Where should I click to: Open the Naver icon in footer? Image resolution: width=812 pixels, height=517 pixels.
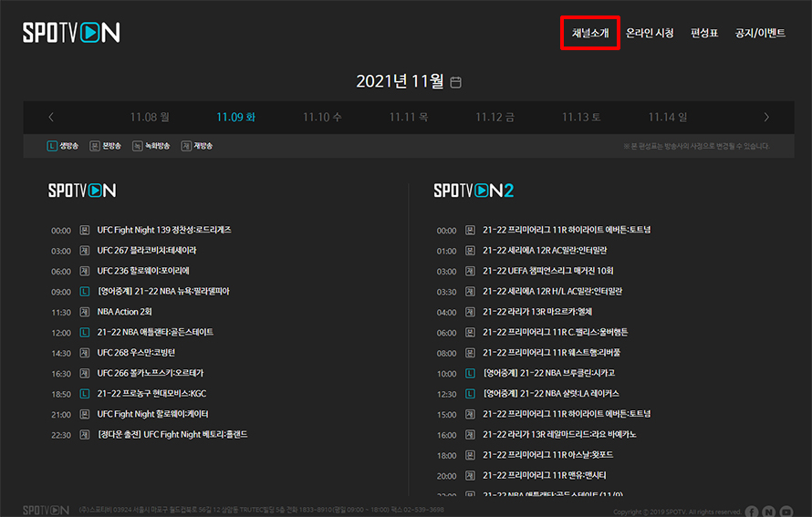point(769,512)
